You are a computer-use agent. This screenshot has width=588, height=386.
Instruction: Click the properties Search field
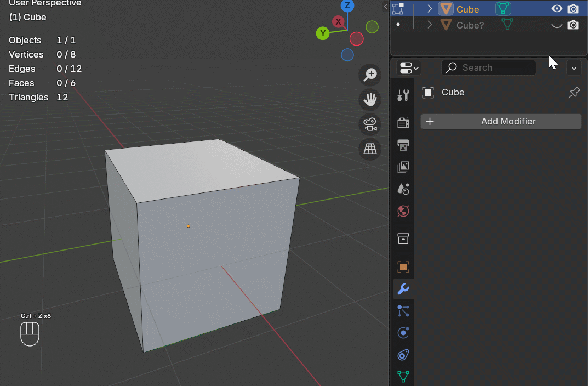click(489, 67)
